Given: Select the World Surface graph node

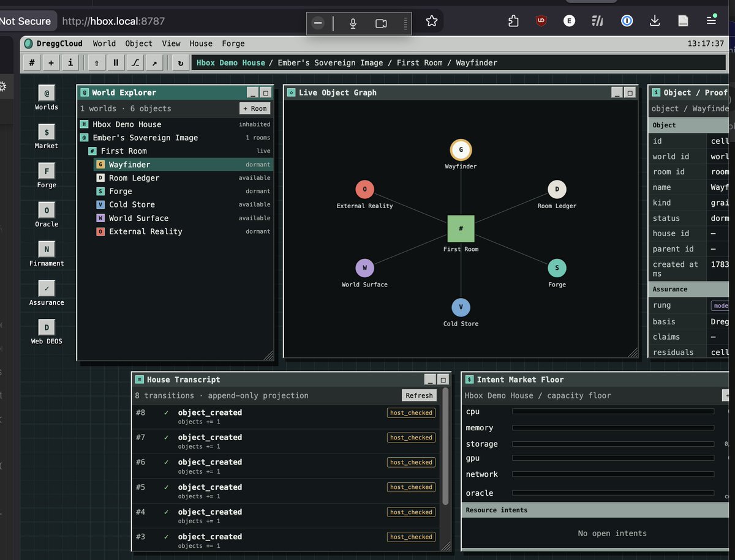Looking at the screenshot, I should click(364, 268).
